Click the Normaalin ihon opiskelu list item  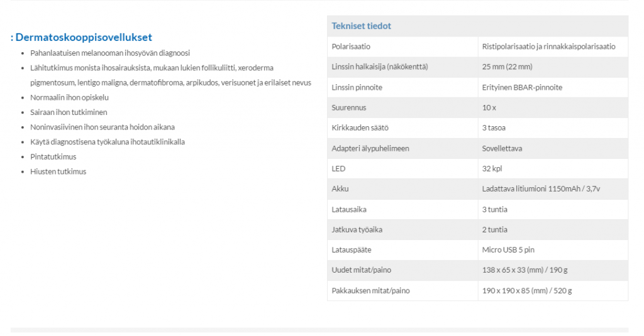(69, 98)
